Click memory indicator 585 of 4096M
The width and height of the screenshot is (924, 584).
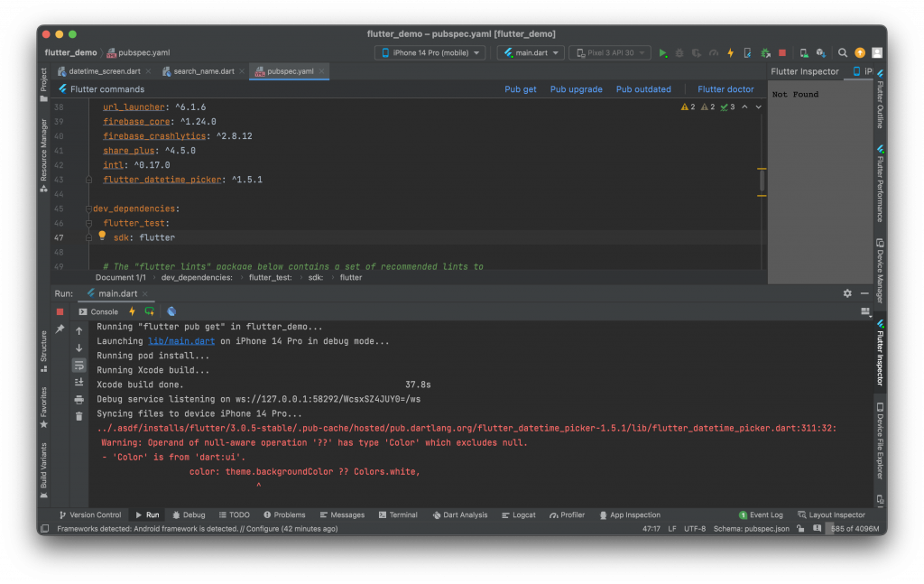click(x=855, y=529)
